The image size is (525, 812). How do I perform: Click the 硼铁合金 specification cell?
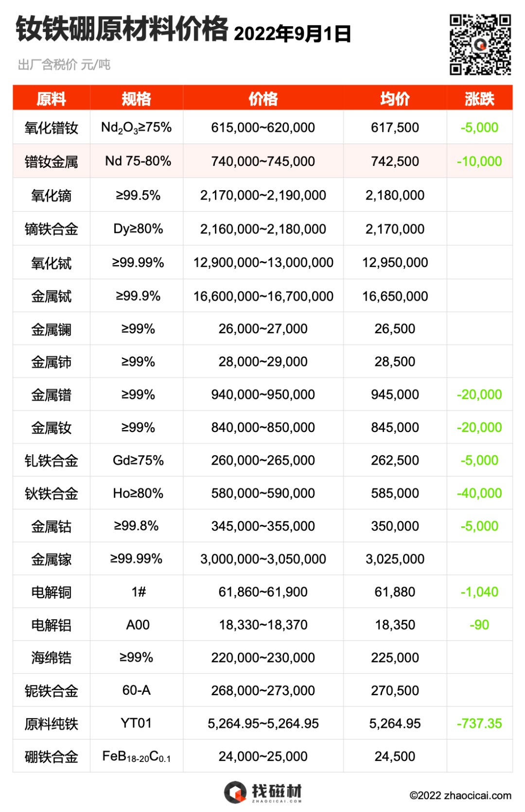click(137, 756)
